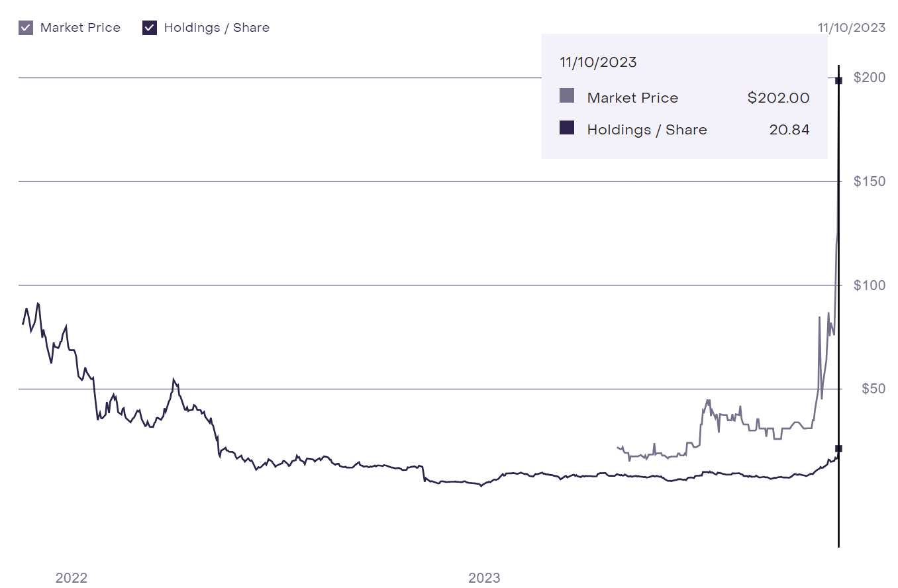Click the Market Price legend label text

tap(80, 28)
